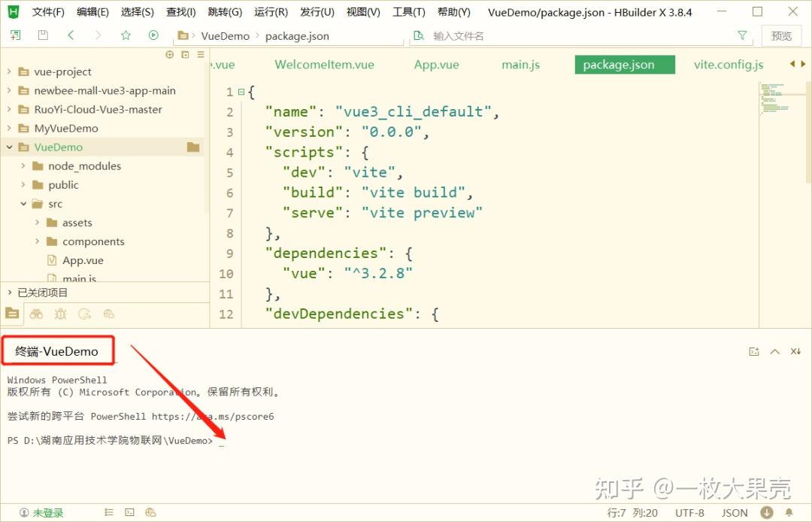Image resolution: width=812 pixels, height=522 pixels.
Task: Open a new file via the new-file icon
Action: (x=15, y=35)
